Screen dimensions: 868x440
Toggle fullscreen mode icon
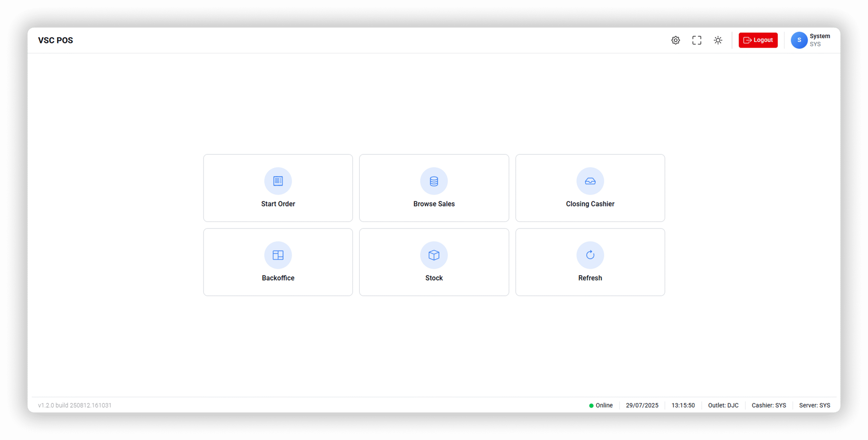(x=697, y=40)
